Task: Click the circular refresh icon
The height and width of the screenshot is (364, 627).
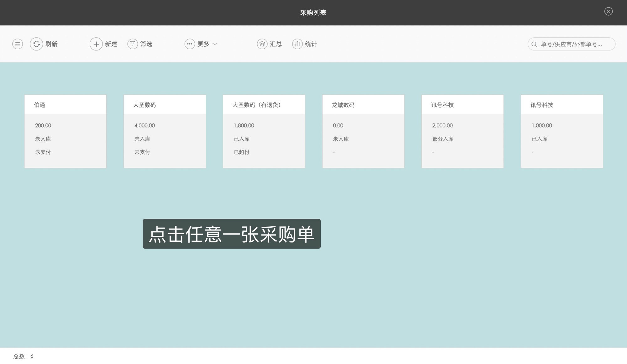Action: tap(36, 44)
